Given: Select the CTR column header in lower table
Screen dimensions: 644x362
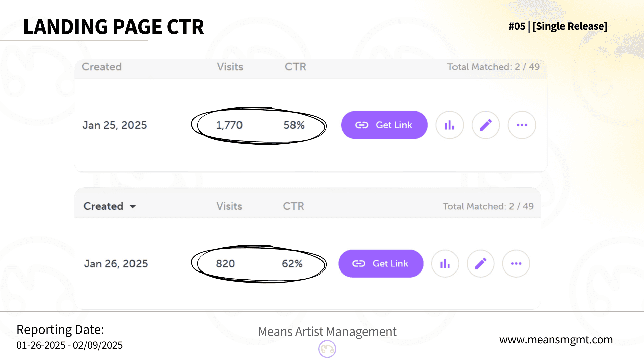Looking at the screenshot, I should point(293,206).
